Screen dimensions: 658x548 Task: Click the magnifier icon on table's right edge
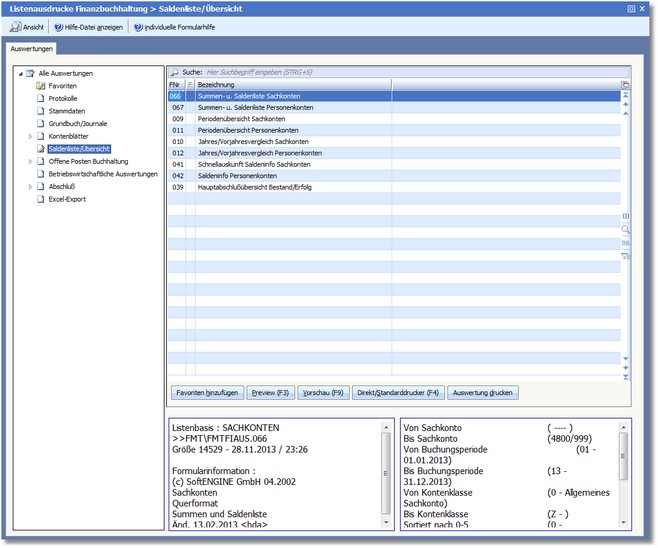click(x=626, y=229)
